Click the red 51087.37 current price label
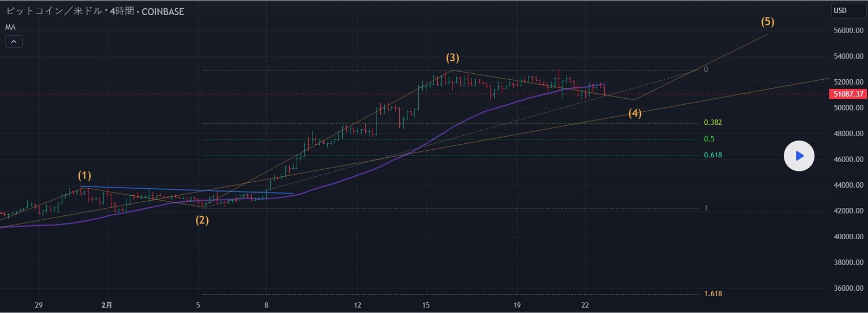868x313 pixels. 848,94
